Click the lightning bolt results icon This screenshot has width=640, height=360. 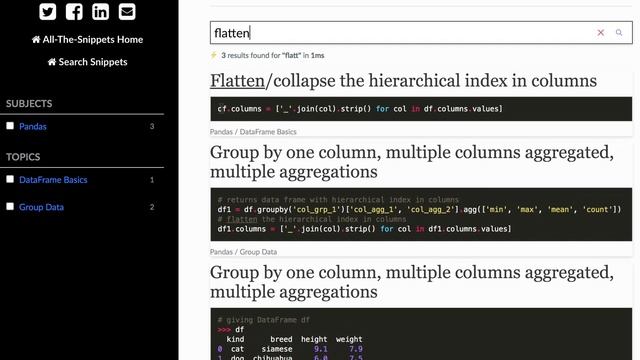coord(213,55)
